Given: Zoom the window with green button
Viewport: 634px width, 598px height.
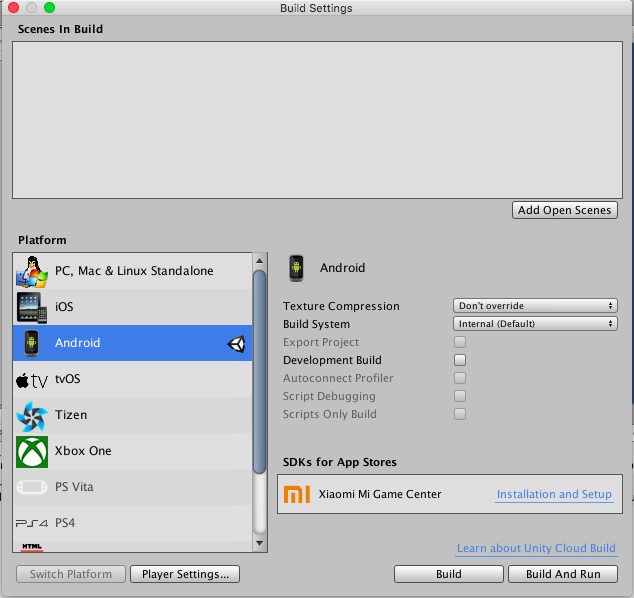Looking at the screenshot, I should [49, 8].
